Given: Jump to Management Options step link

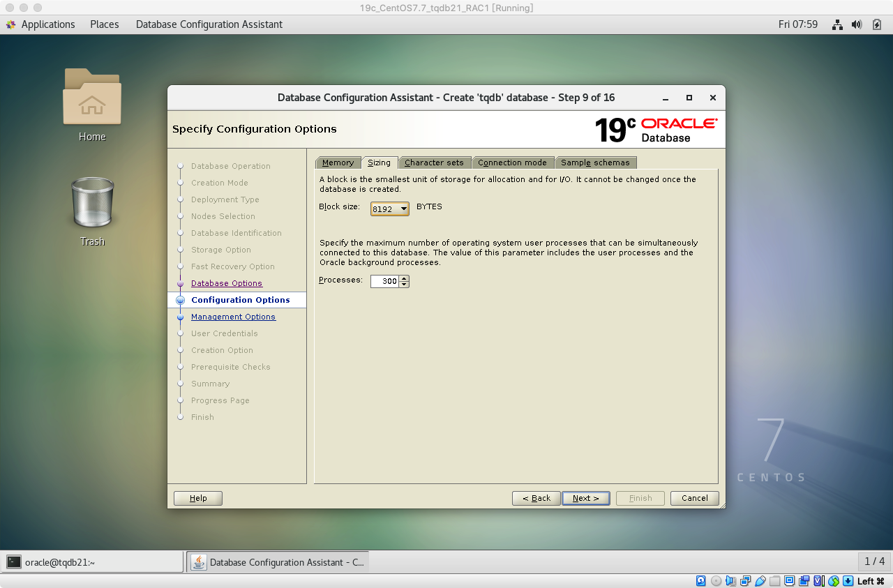Looking at the screenshot, I should (233, 317).
